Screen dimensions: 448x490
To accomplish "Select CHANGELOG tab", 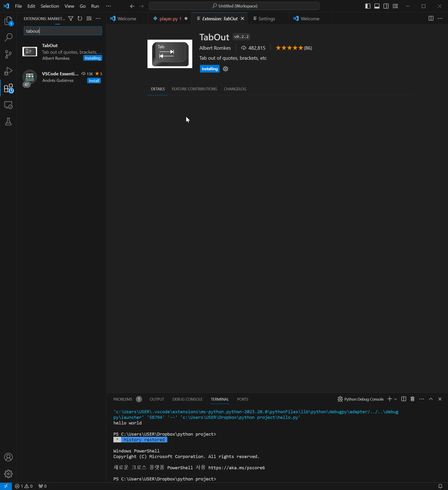I will pyautogui.click(x=235, y=89).
